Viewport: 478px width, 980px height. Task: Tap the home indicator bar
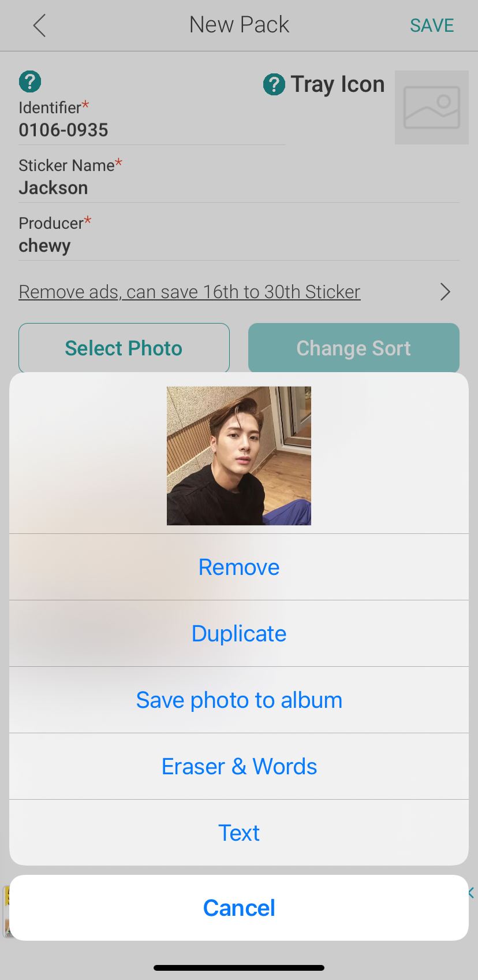tap(239, 968)
